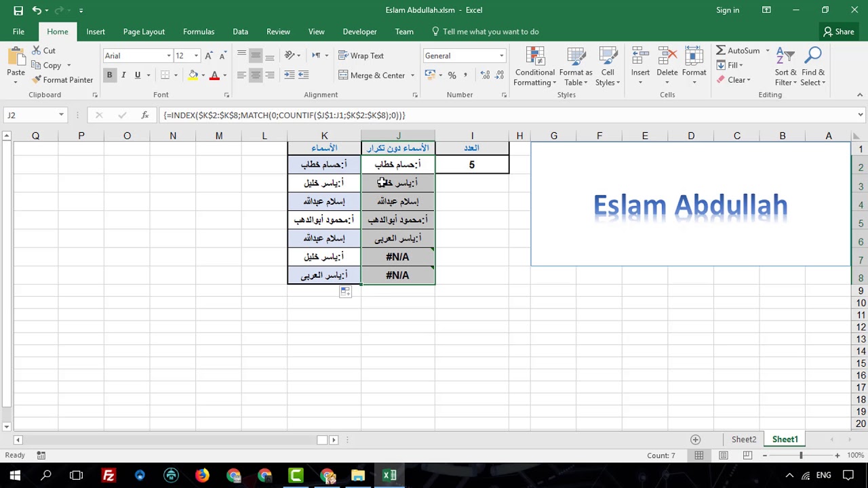Click the Sort & Filter icon

point(785,57)
